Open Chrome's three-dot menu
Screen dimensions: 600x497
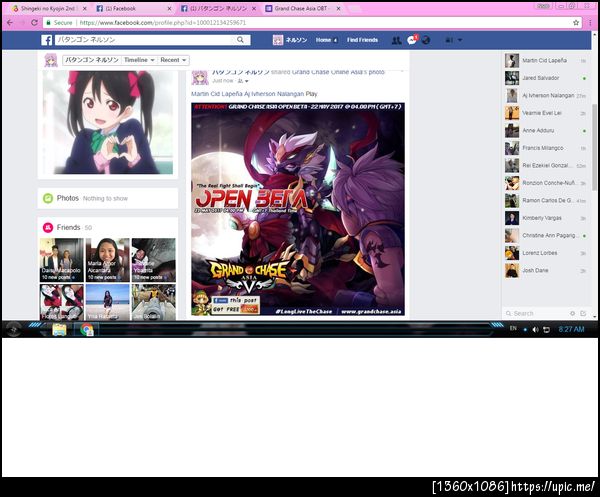(x=590, y=23)
